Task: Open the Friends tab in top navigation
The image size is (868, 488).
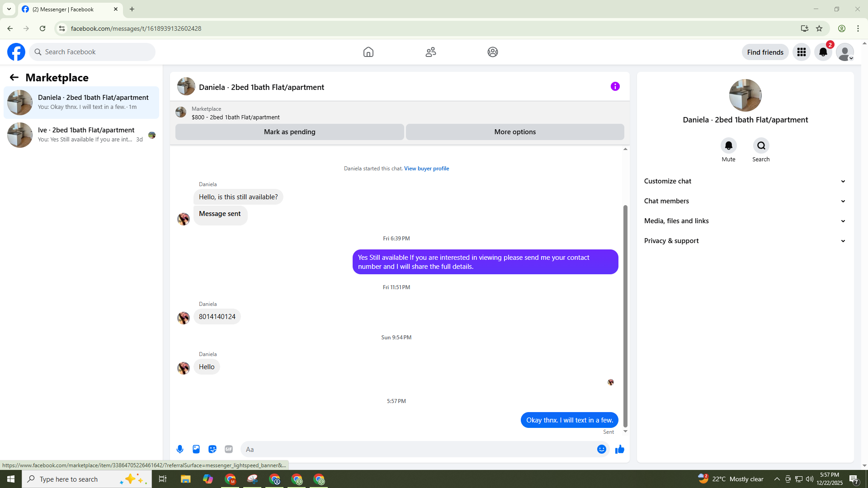Action: [430, 52]
